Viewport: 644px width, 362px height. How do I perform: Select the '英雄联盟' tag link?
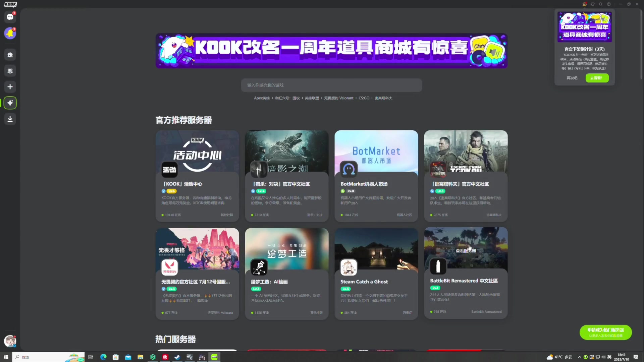pyautogui.click(x=312, y=98)
